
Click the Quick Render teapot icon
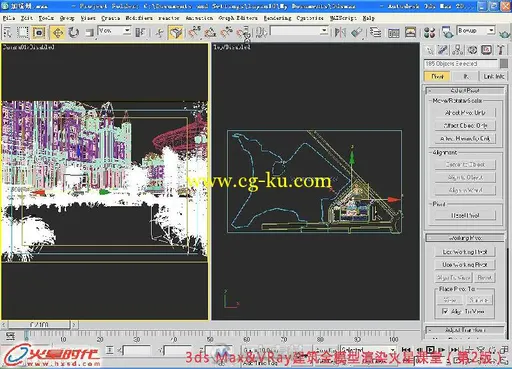[504, 33]
